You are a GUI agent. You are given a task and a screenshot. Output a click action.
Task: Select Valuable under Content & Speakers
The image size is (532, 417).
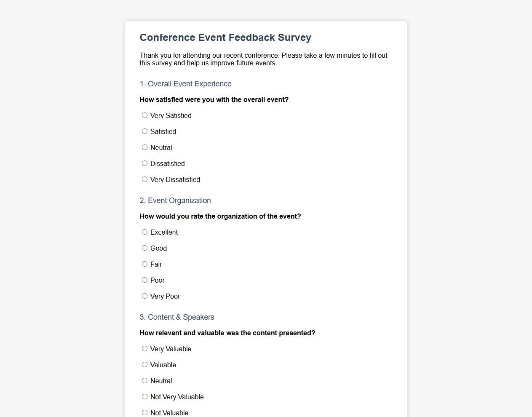pyautogui.click(x=144, y=364)
